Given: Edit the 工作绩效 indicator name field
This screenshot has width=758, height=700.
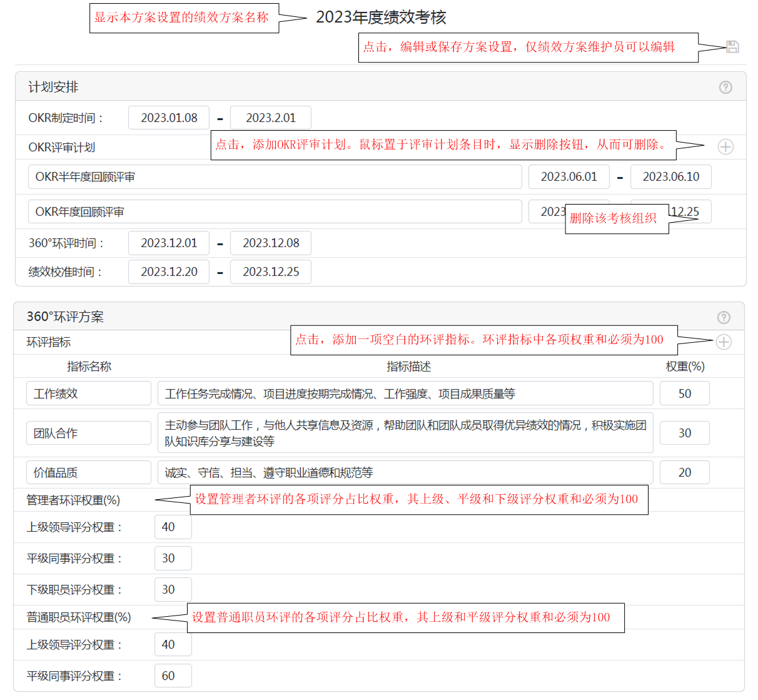Looking at the screenshot, I should (x=89, y=393).
